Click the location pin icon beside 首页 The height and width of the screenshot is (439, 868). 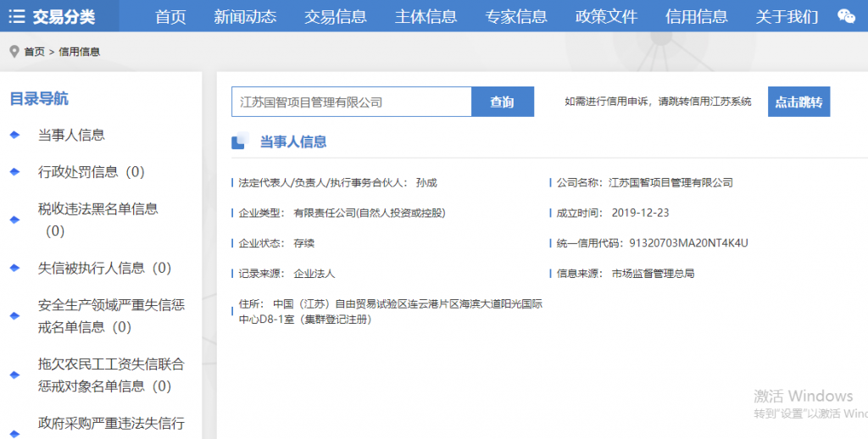point(14,52)
